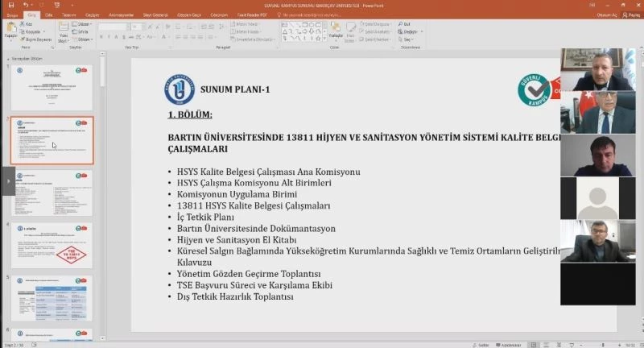Expand the Değiştir (Replace) dropdown
Screen dimensions: 644x348
(411, 32)
